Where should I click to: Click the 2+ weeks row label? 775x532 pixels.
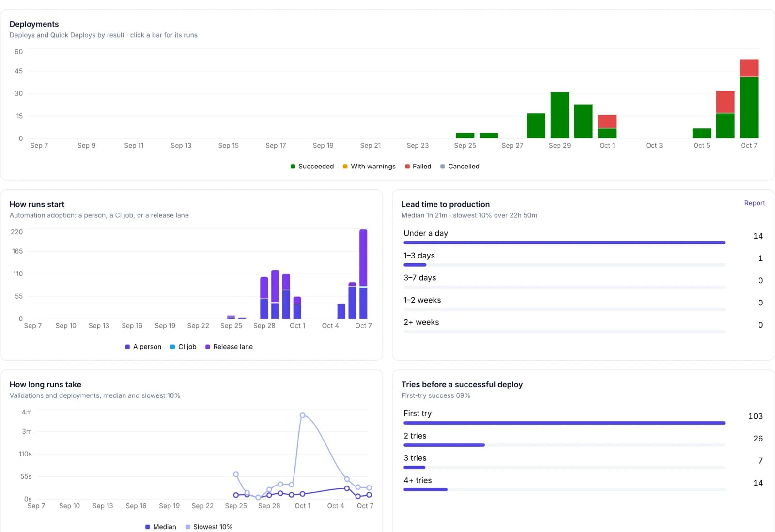[x=421, y=322]
